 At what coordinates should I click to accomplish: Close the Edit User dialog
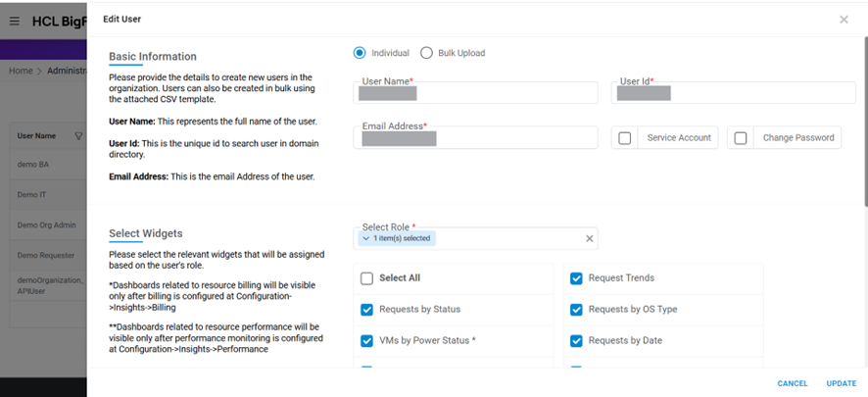844,20
